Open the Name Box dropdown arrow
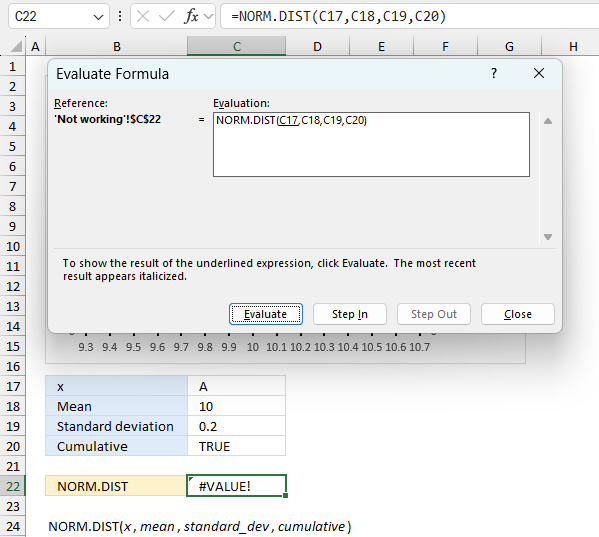 point(98,17)
